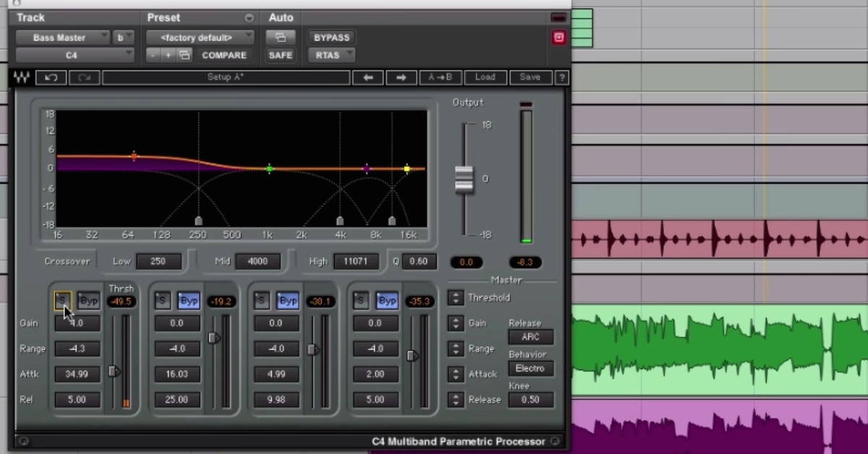
Task: Copy settings with the A→B icon
Action: pos(440,77)
